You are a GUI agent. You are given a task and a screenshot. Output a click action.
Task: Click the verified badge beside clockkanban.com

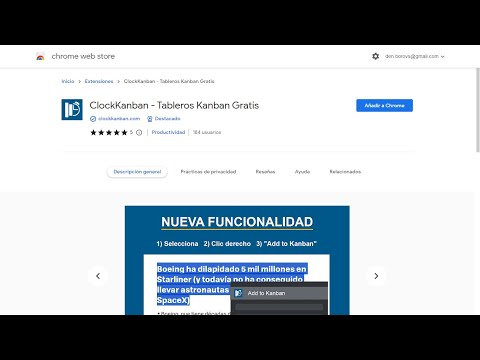point(93,119)
